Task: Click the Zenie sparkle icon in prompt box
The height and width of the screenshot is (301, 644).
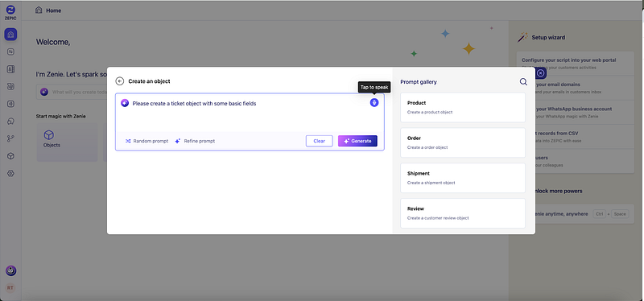Action: tap(125, 103)
